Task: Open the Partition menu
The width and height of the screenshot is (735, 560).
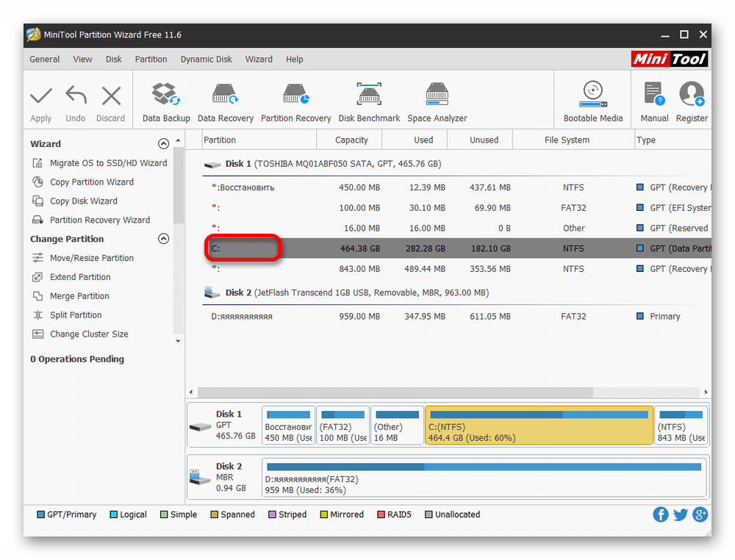Action: [151, 60]
